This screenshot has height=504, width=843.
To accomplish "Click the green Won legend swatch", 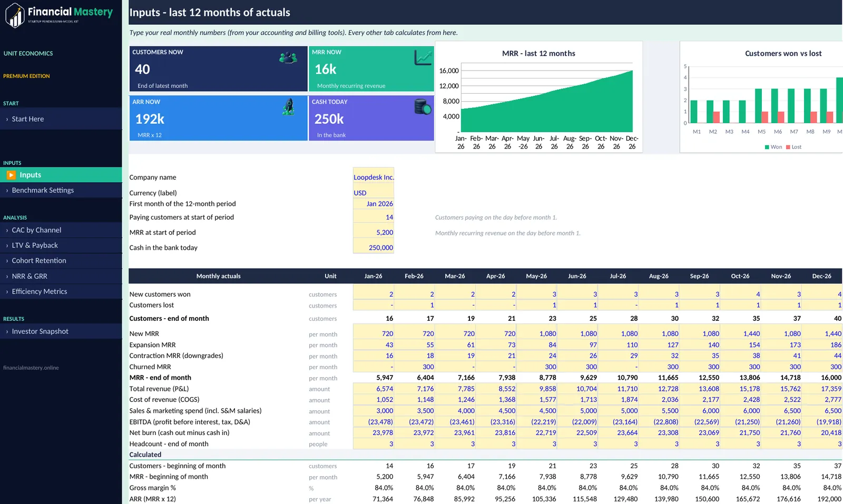I will (767, 147).
